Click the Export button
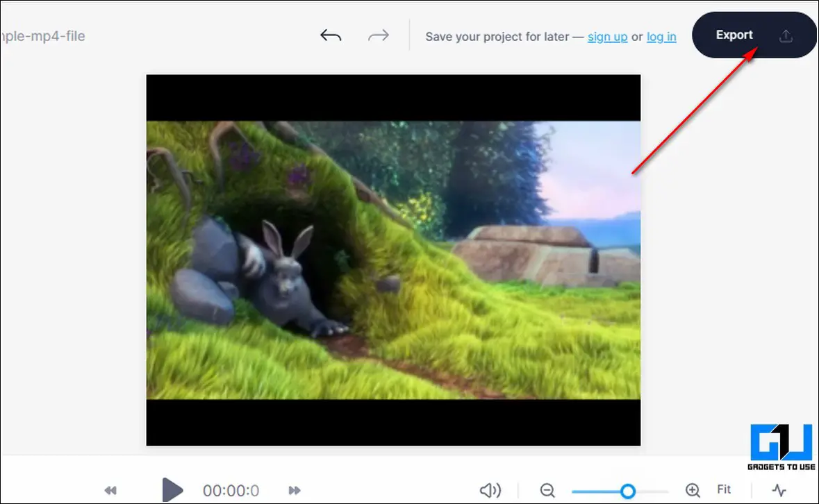 (x=754, y=35)
